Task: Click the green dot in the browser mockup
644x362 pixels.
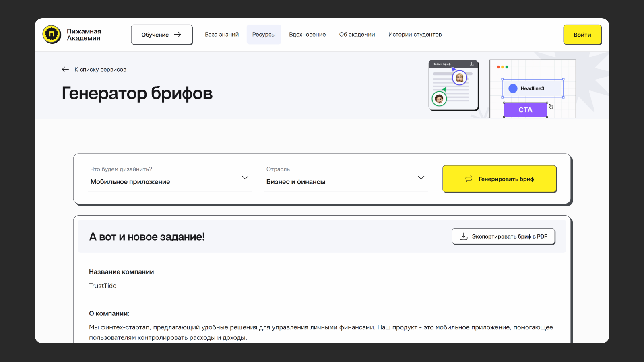Action: 507,67
